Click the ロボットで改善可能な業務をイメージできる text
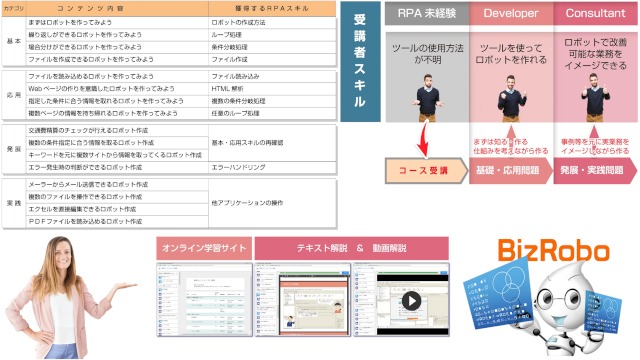 (x=596, y=54)
